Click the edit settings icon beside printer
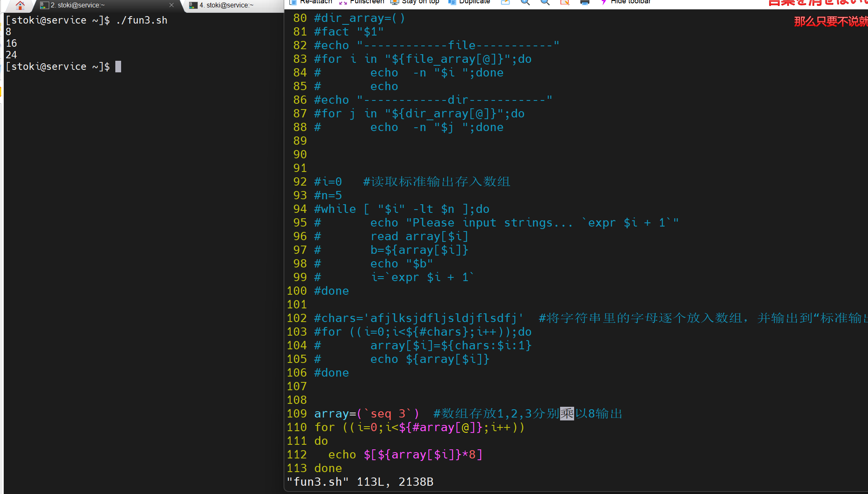Viewport: 868px width, 494px height. 565,2
